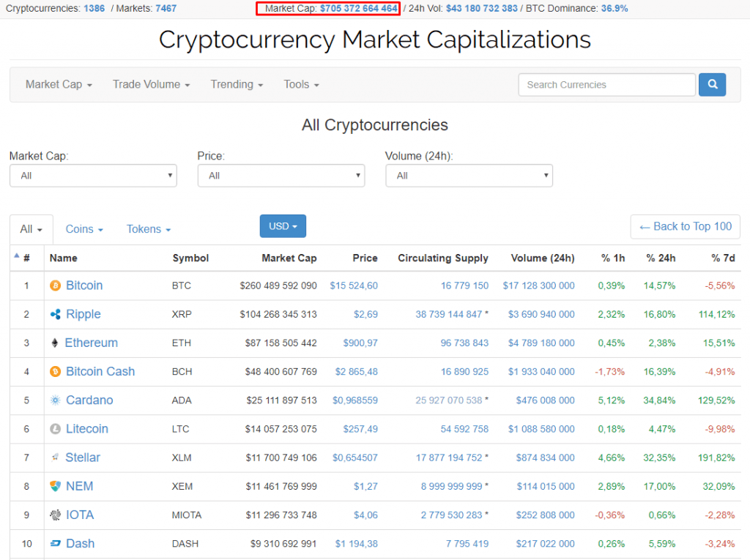This screenshot has width=750, height=560.
Task: Click the Ripple logo icon
Action: pyautogui.click(x=55, y=314)
